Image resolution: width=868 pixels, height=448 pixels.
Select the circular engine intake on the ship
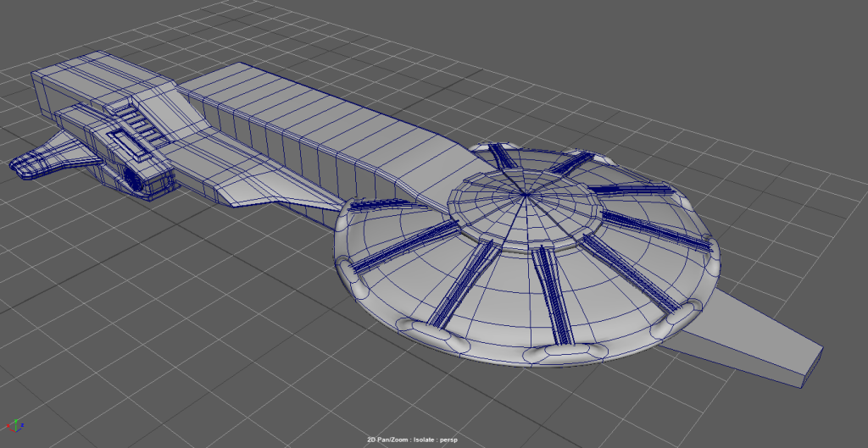click(132, 178)
